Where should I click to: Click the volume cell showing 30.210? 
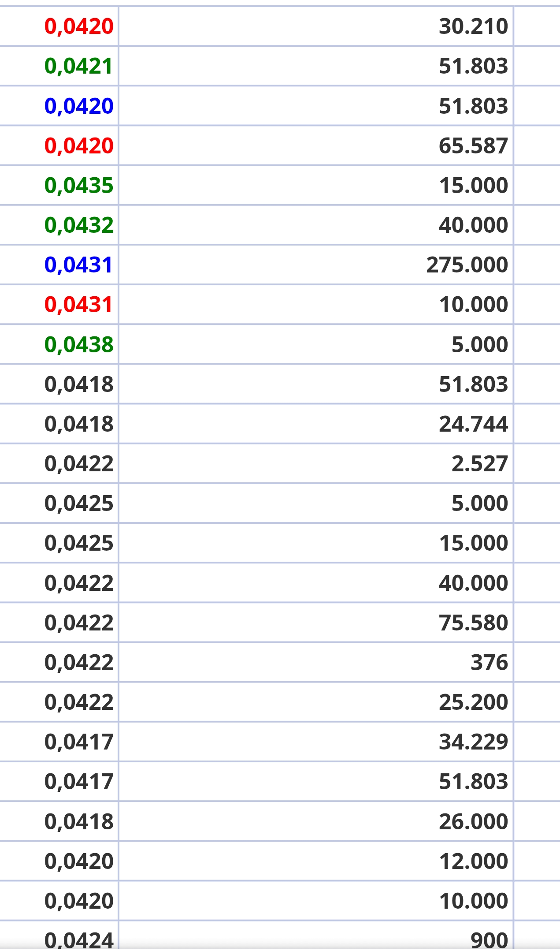pos(473,26)
